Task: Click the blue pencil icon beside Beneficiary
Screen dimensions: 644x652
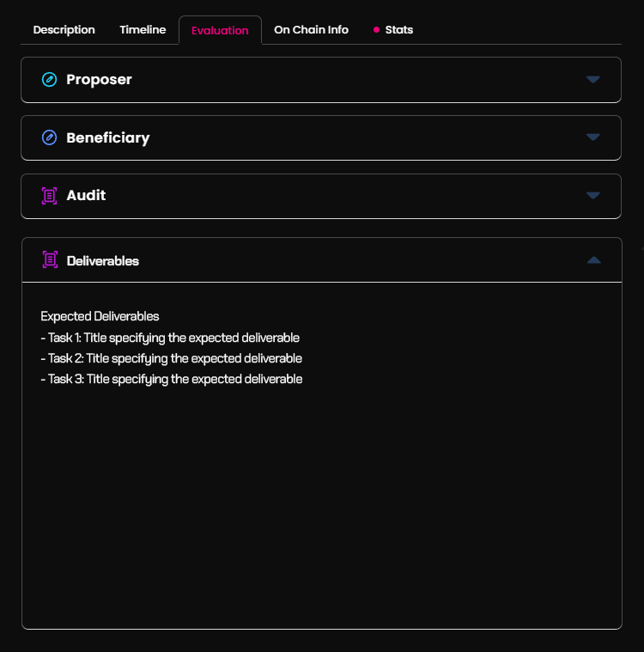Action: pos(49,137)
